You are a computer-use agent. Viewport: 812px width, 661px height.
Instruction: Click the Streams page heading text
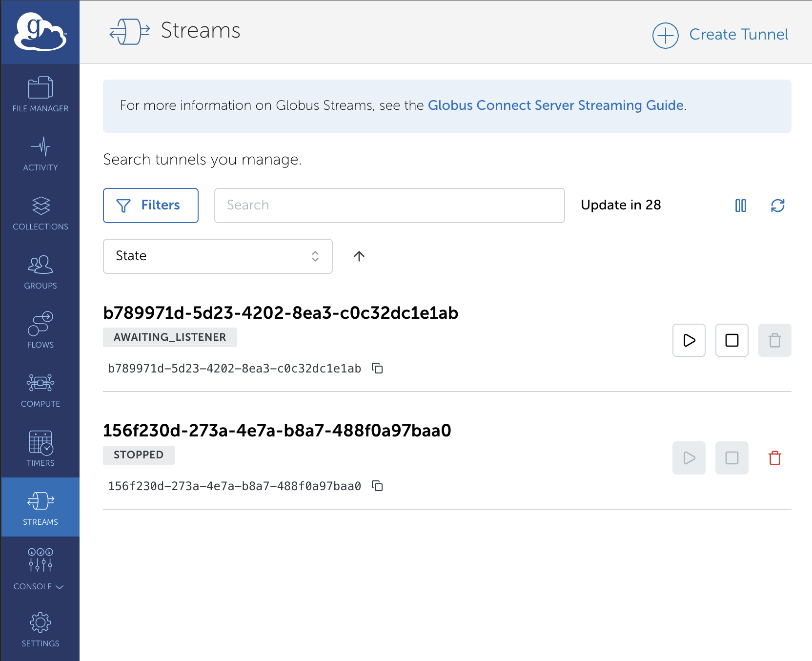coord(201,31)
